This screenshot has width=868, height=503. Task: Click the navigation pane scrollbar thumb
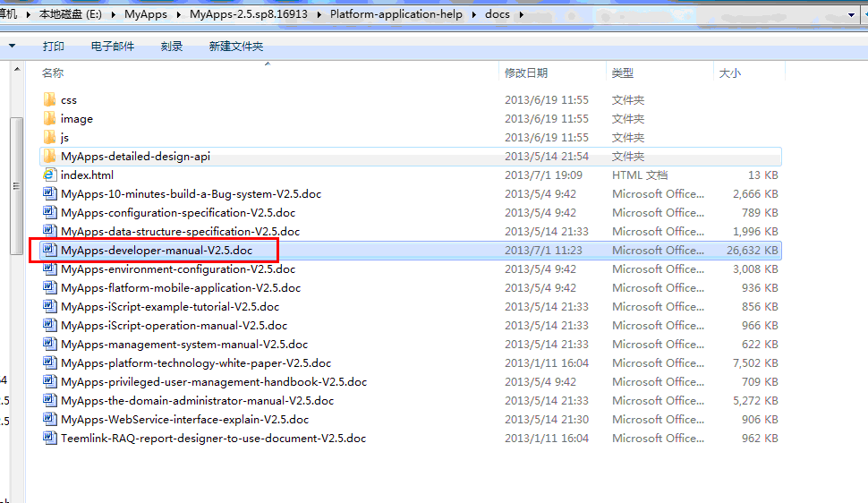click(x=17, y=185)
